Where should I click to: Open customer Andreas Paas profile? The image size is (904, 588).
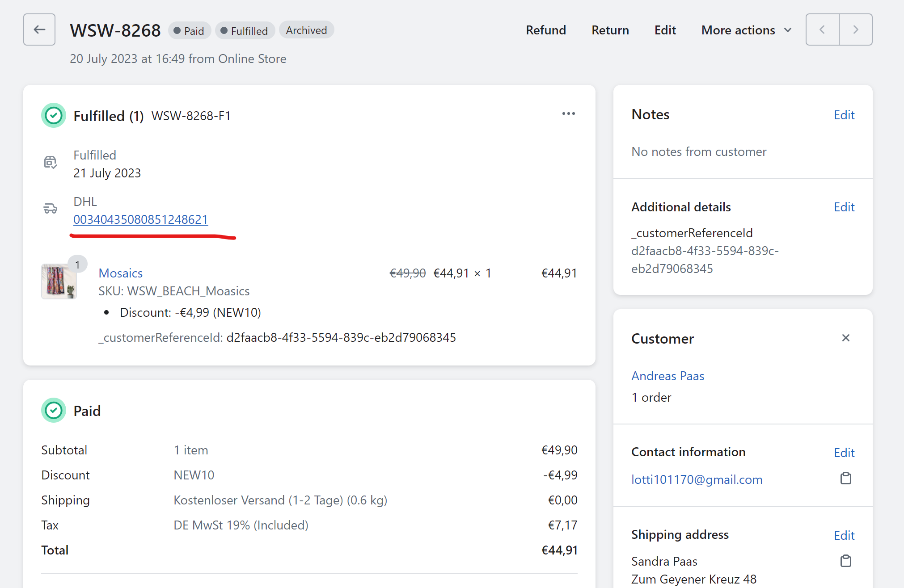667,376
